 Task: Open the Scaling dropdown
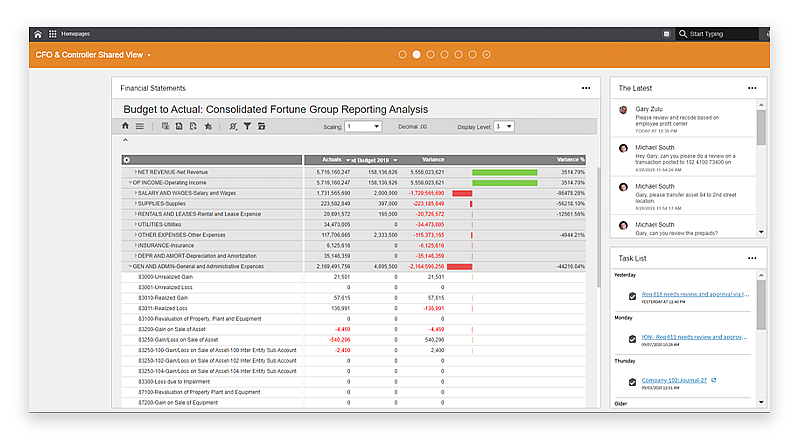[363, 127]
